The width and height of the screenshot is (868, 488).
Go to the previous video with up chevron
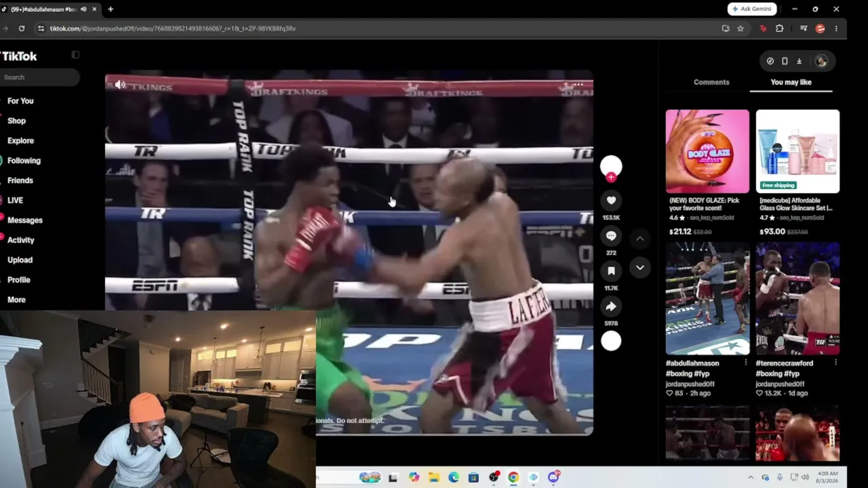point(639,239)
